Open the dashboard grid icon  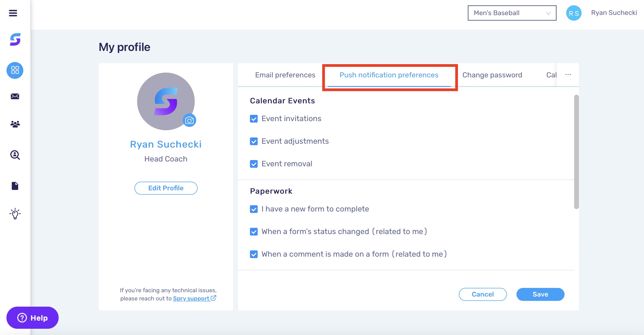(x=15, y=70)
